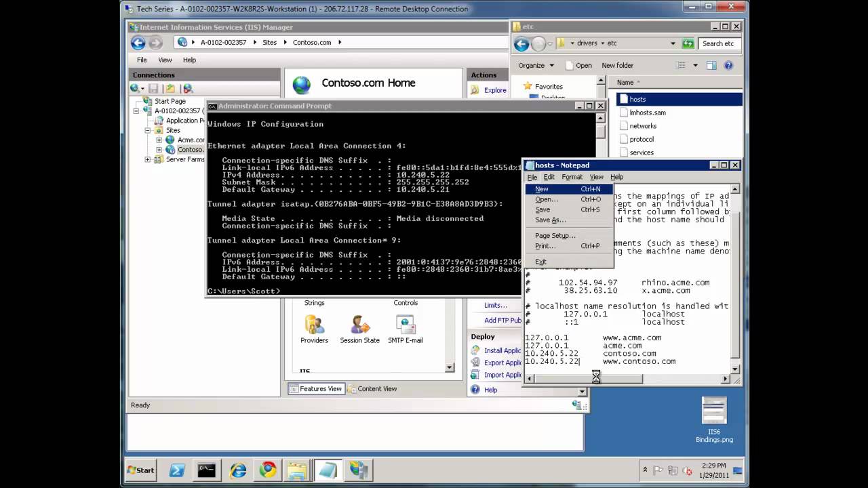Open Windows Explorer taskbar icon

click(296, 470)
